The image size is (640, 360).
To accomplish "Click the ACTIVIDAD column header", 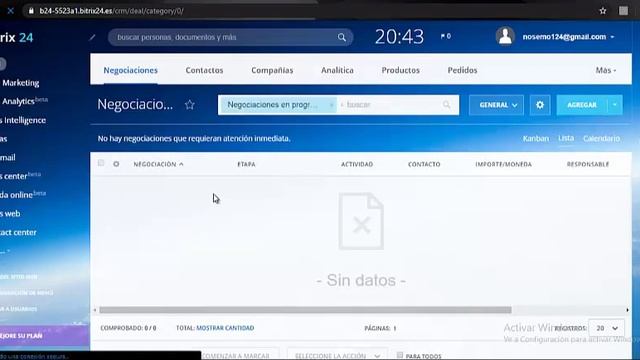I will coord(357,164).
